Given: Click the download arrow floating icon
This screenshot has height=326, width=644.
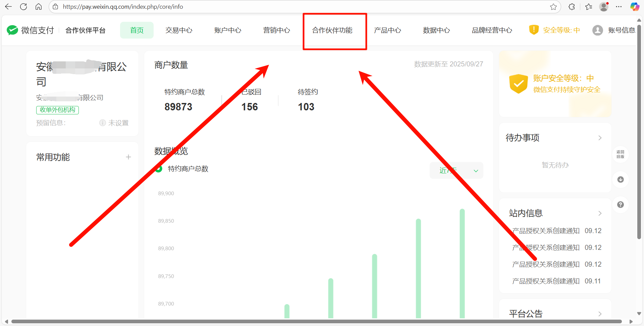Looking at the screenshot, I should tap(621, 179).
